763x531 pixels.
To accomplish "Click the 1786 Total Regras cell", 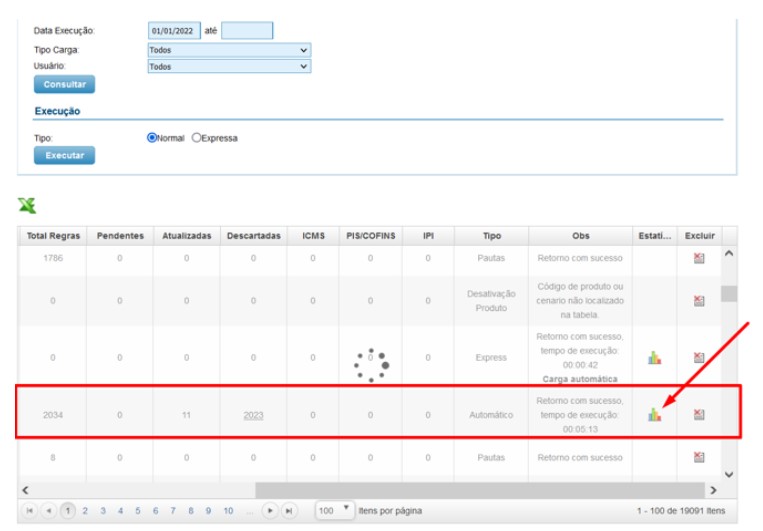I will [53, 258].
